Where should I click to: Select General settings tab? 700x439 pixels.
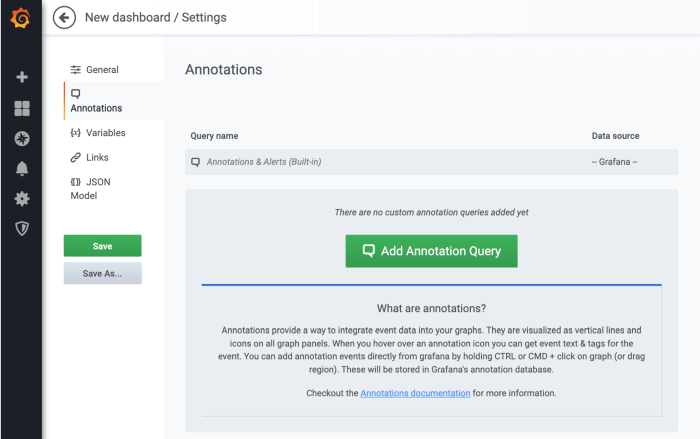95,70
